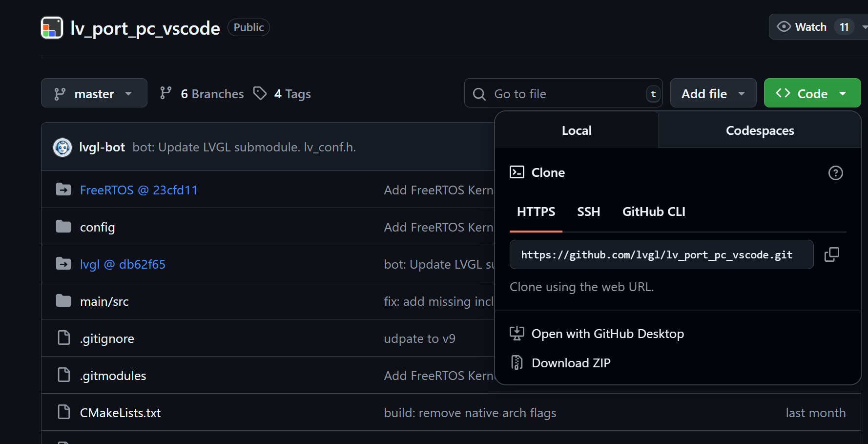The width and height of the screenshot is (868, 444).
Task: Click the magnifier icon in Go to file
Action: coord(479,94)
